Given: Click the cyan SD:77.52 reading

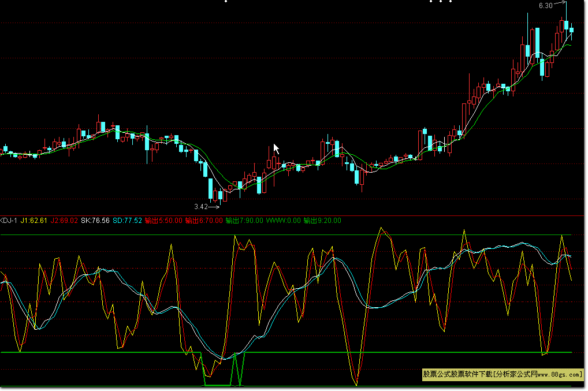Looking at the screenshot, I should (x=128, y=221).
